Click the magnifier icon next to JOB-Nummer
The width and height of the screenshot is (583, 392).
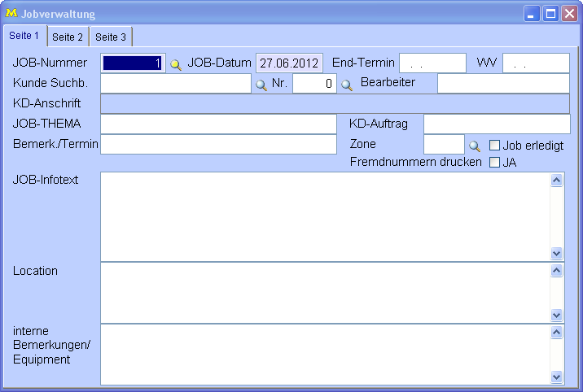tap(175, 64)
